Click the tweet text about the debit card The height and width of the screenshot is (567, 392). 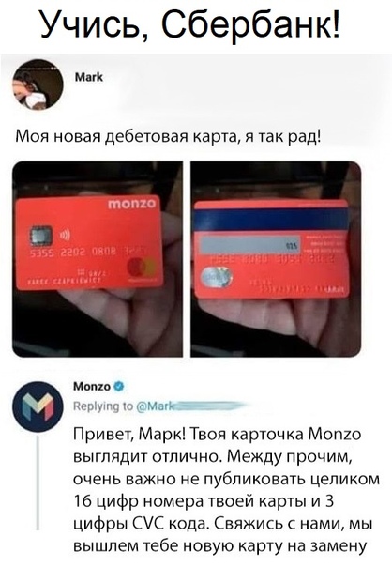[x=167, y=138]
